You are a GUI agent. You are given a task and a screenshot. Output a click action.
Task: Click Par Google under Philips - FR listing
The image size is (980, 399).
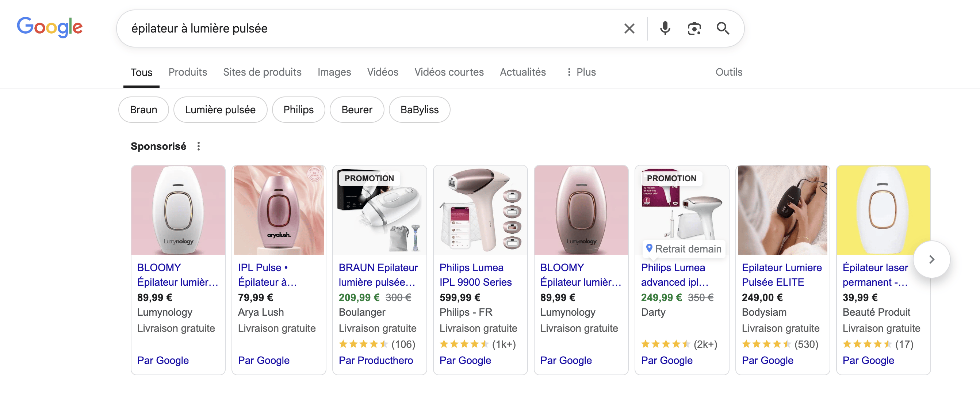click(x=465, y=360)
